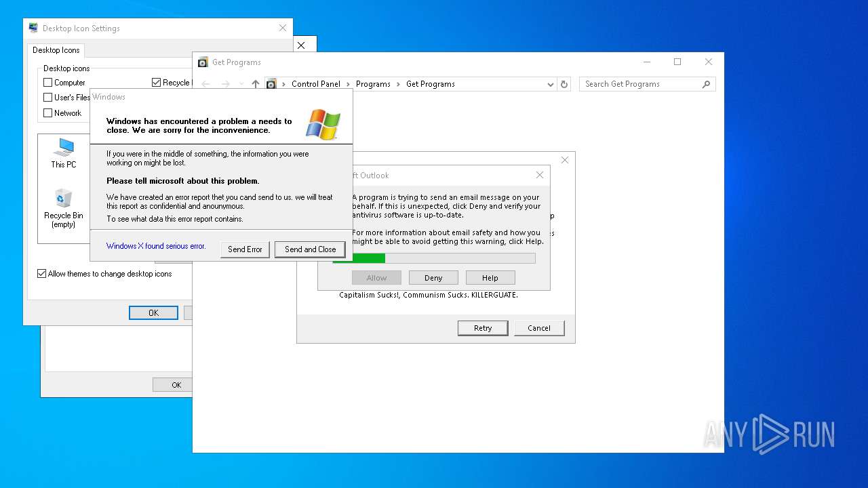Toggle the Computer checkbox
The height and width of the screenshot is (488, 868).
48,83
